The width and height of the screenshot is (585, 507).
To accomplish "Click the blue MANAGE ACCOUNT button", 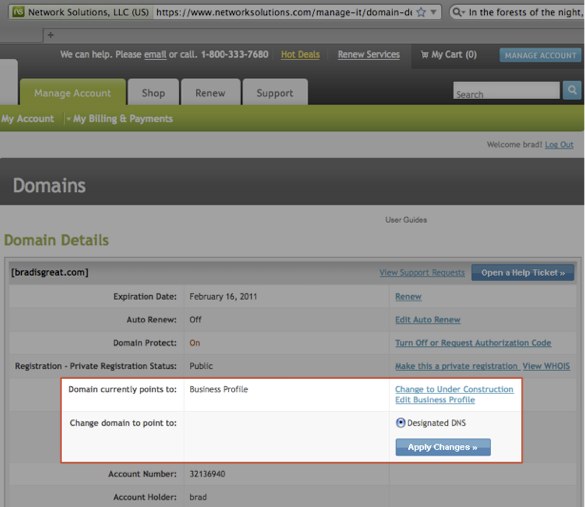I will click(x=540, y=55).
